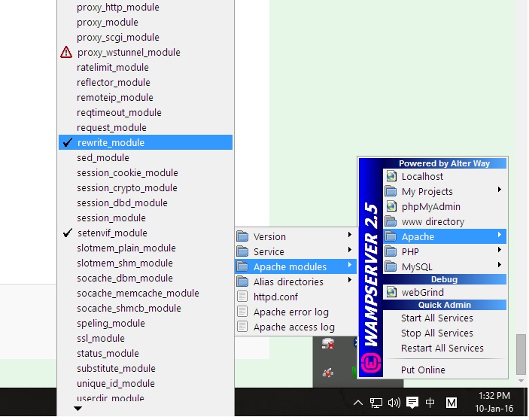Click the Apache access log document icon
529x420 pixels.
click(242, 327)
